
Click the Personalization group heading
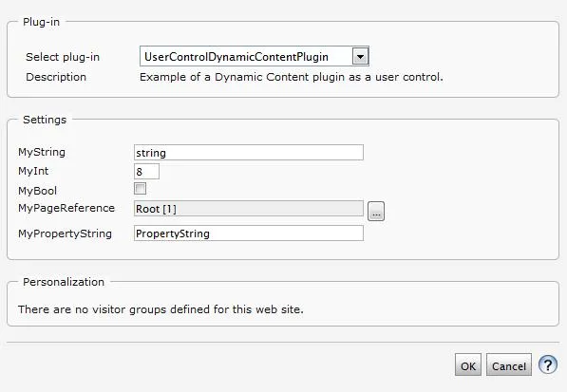[x=64, y=282]
